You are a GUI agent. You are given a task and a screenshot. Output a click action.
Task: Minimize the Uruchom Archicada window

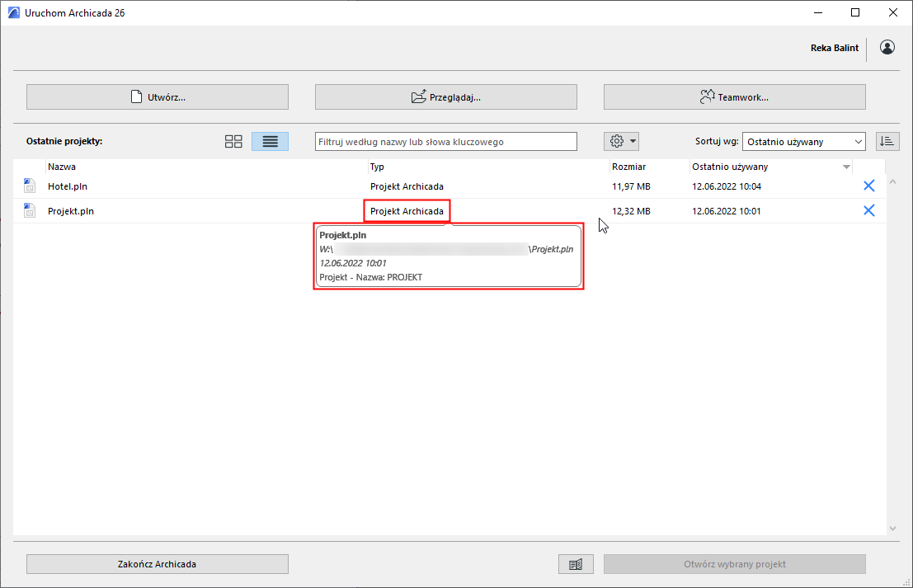tap(818, 12)
